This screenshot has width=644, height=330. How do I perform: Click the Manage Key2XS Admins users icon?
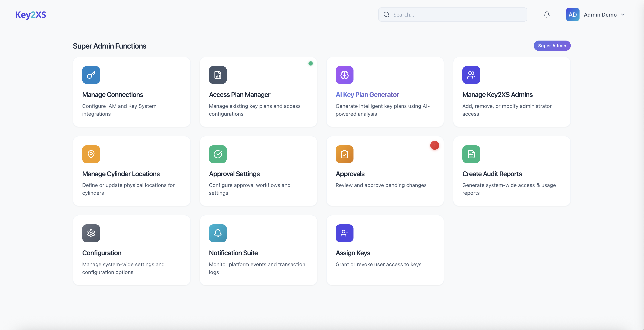471,75
